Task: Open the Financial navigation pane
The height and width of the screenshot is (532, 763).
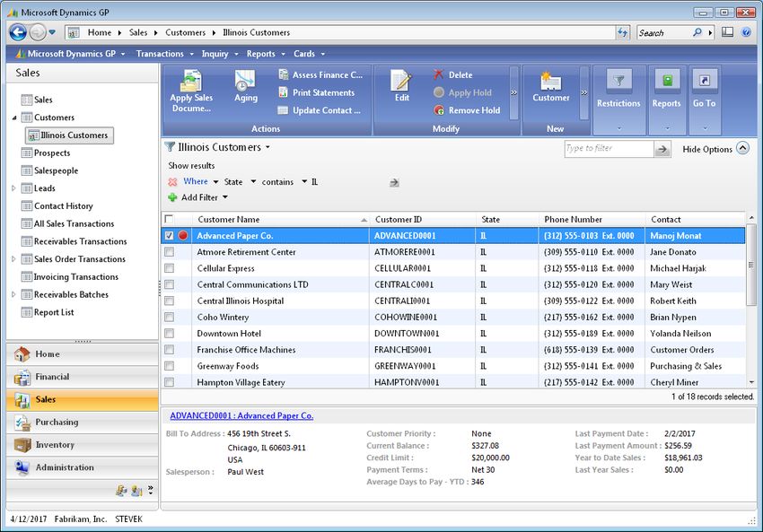Action: (83, 377)
